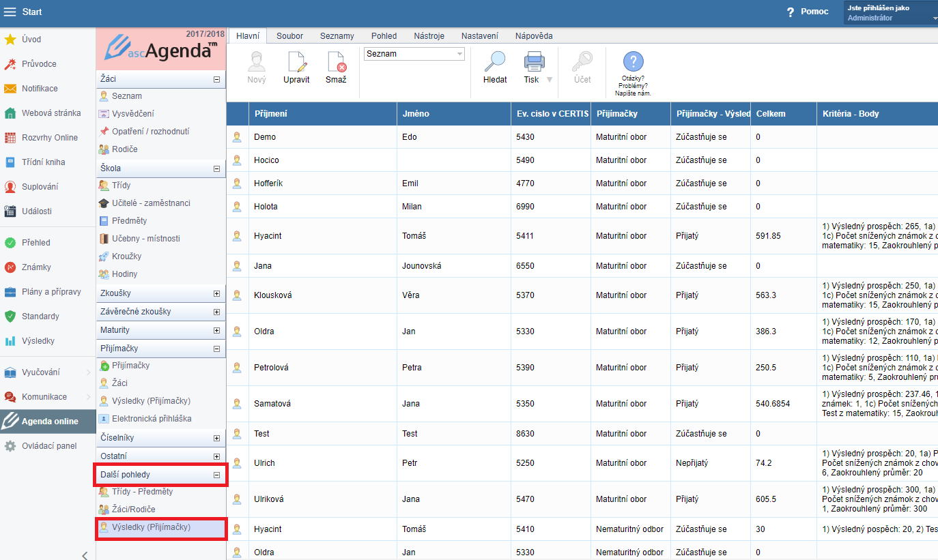Open the hamburger Start menu
The width and height of the screenshot is (938, 560).
[x=10, y=12]
